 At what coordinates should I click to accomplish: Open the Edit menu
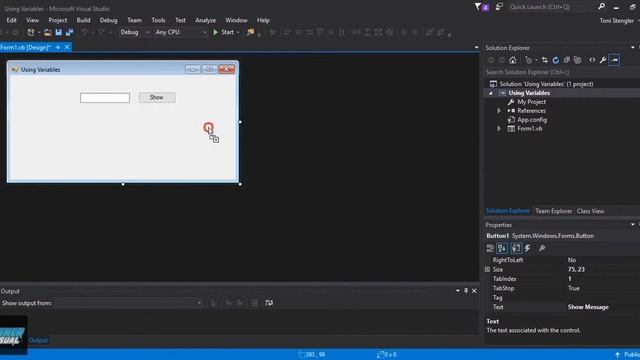tap(11, 20)
